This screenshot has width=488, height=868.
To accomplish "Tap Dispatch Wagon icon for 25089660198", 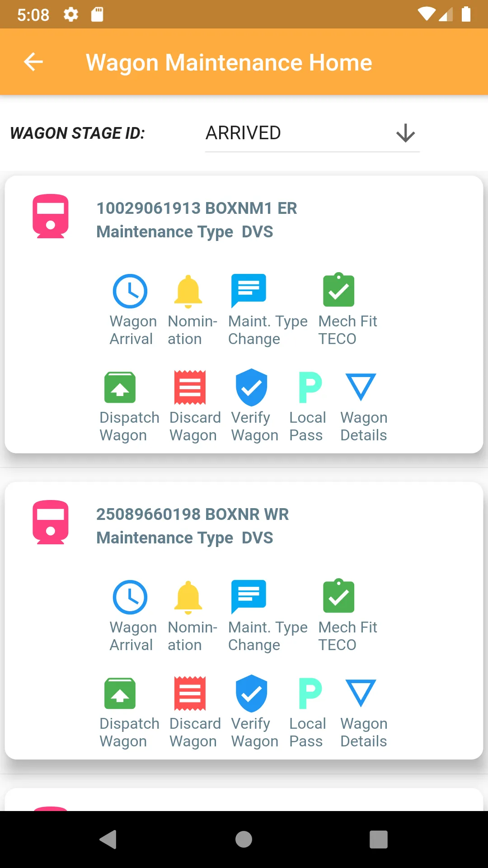I will [120, 693].
